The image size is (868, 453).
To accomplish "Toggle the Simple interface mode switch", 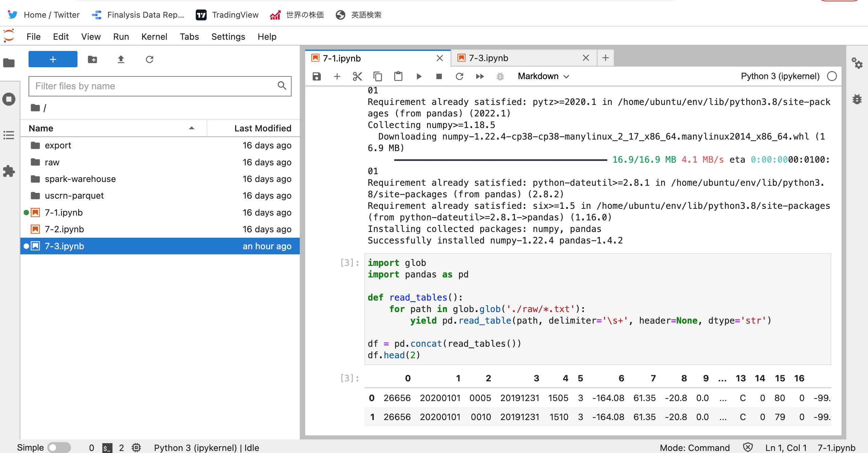I will point(59,448).
